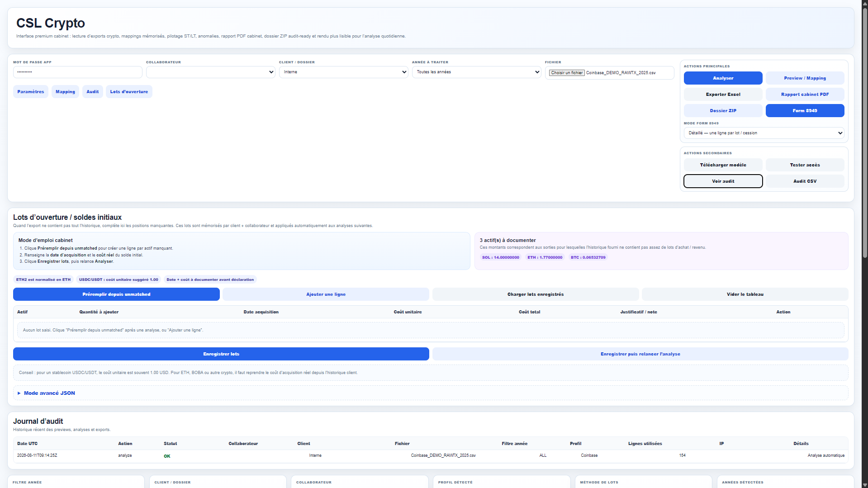Click Date + coût à documenter tag
Screen dimensions: 868x488
coord(210,280)
